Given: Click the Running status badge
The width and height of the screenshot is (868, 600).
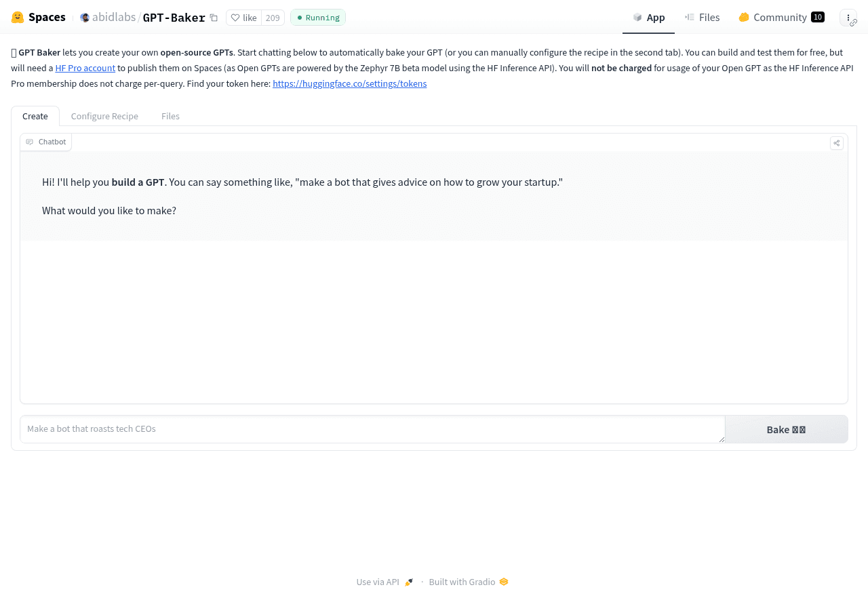Looking at the screenshot, I should click(x=318, y=18).
